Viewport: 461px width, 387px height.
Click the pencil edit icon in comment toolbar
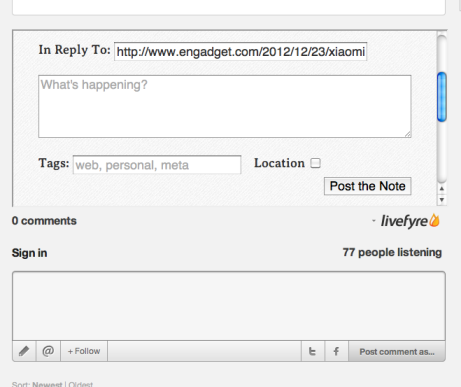[x=24, y=351]
